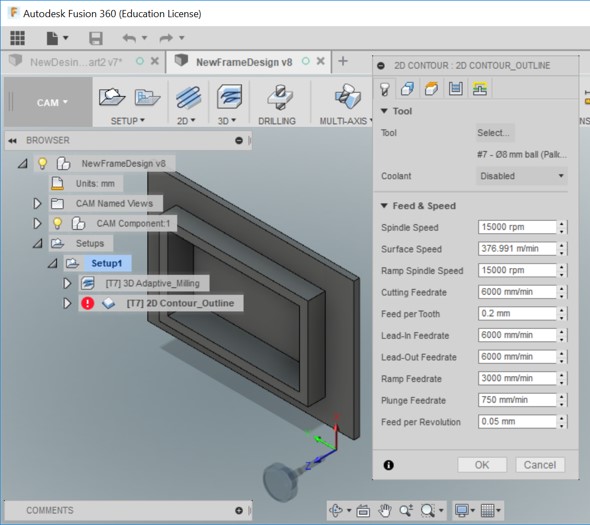
Task: Open the SETUP dropdown menu
Action: pyautogui.click(x=128, y=121)
